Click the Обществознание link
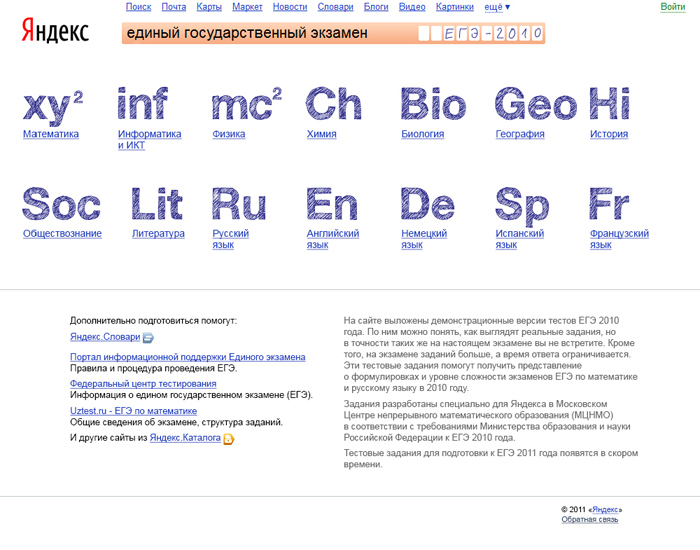700x550 pixels. [x=62, y=233]
